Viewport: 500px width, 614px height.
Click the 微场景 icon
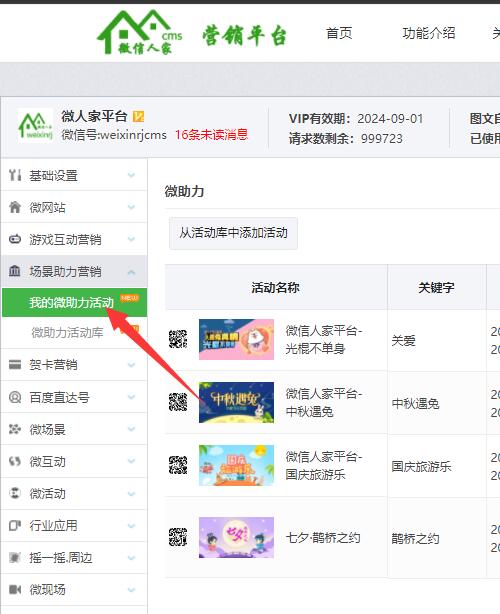coord(15,429)
